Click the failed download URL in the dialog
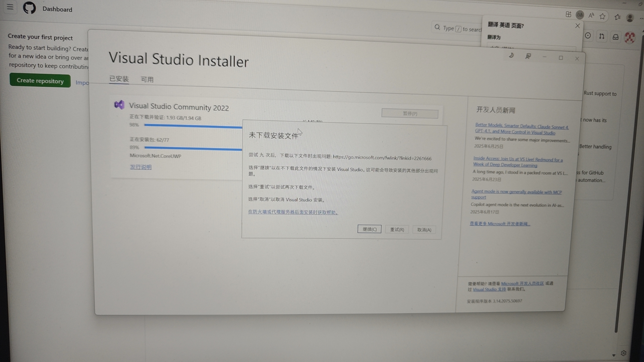The height and width of the screenshot is (362, 644). [x=382, y=158]
